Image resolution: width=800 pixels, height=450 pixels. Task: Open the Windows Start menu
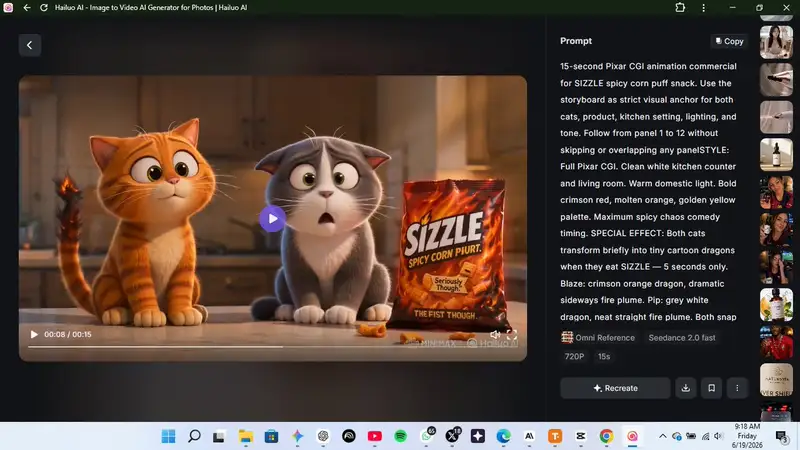168,436
